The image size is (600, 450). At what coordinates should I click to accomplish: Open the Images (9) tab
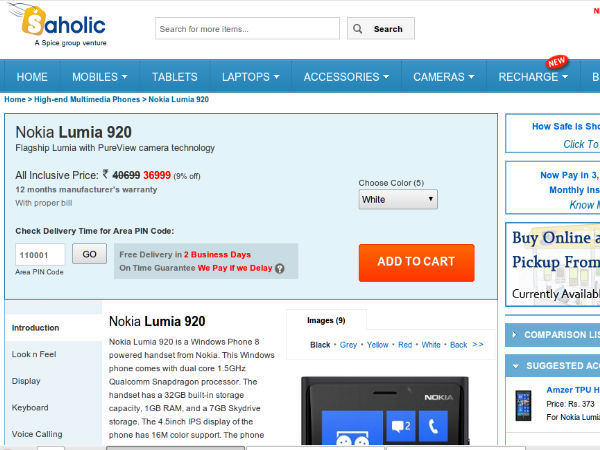[x=326, y=320]
